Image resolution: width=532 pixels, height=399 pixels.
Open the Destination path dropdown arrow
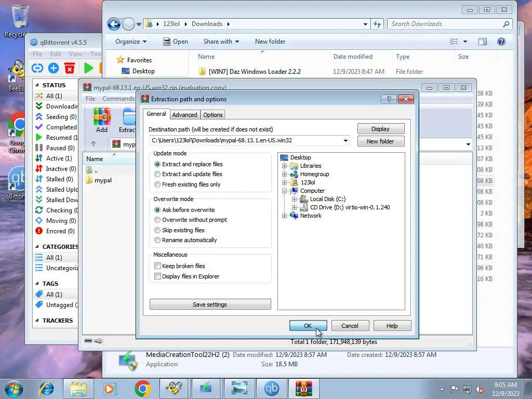345,140
